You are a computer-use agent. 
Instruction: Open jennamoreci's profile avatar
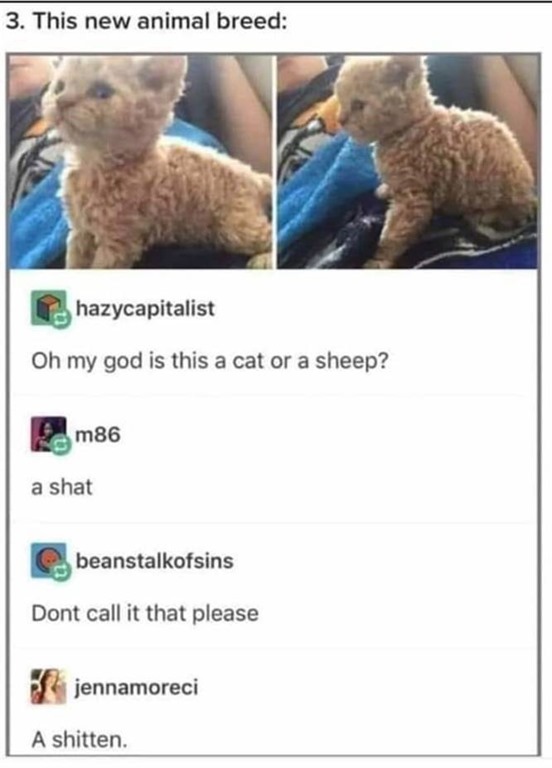point(48,686)
